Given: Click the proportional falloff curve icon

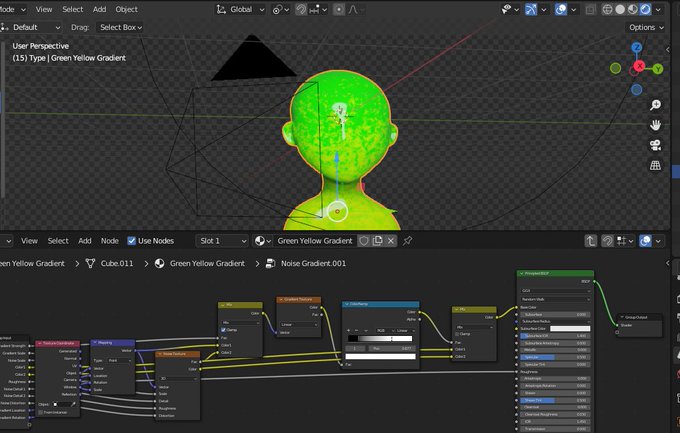Looking at the screenshot, I should coord(353,10).
